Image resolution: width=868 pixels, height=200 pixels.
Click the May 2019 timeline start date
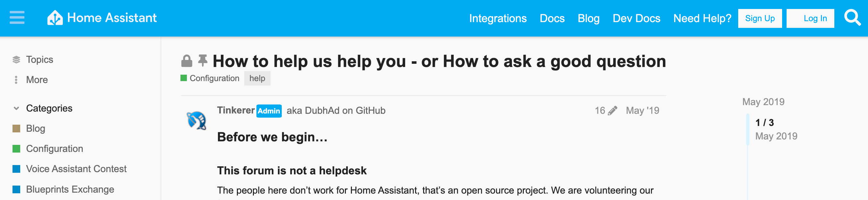point(763,102)
